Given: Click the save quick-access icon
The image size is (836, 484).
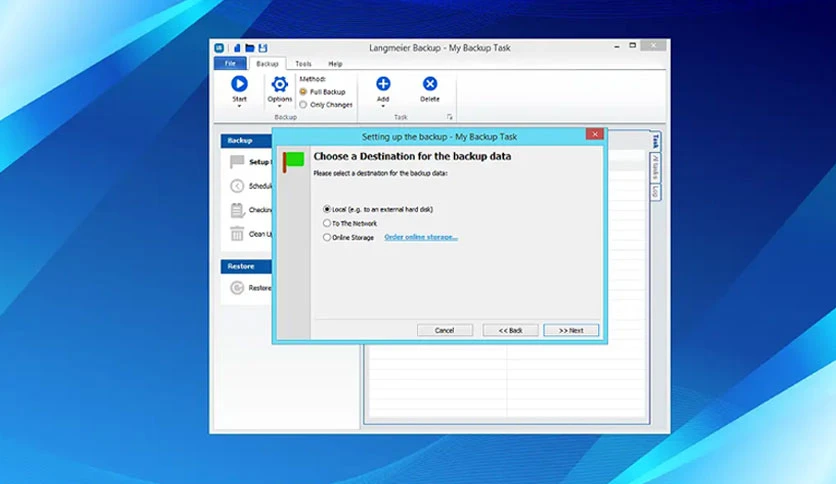Looking at the screenshot, I should 263,48.
